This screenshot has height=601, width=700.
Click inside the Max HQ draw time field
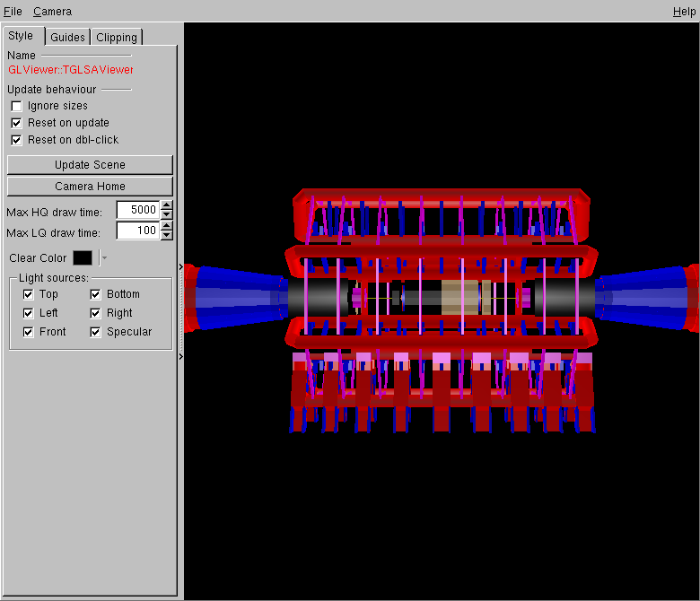click(137, 211)
